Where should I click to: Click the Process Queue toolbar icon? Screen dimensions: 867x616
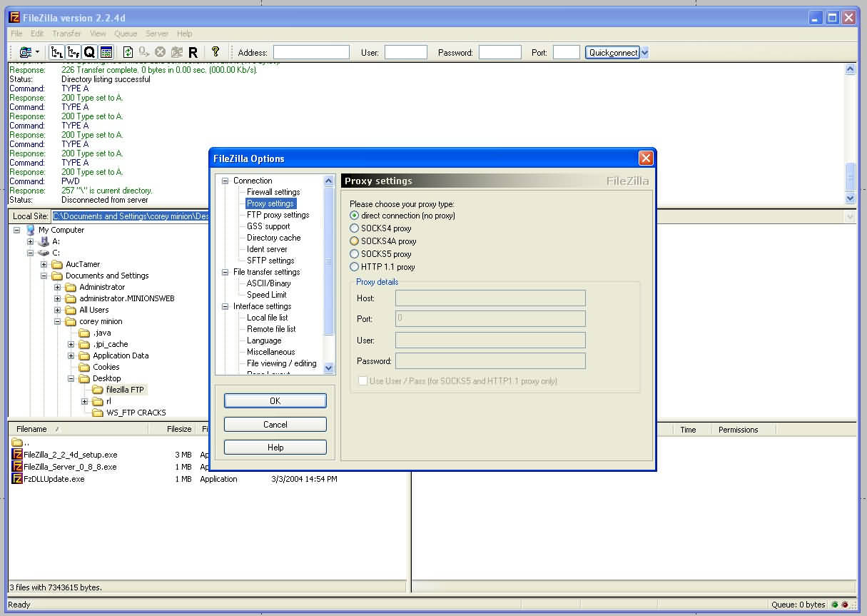[x=144, y=52]
